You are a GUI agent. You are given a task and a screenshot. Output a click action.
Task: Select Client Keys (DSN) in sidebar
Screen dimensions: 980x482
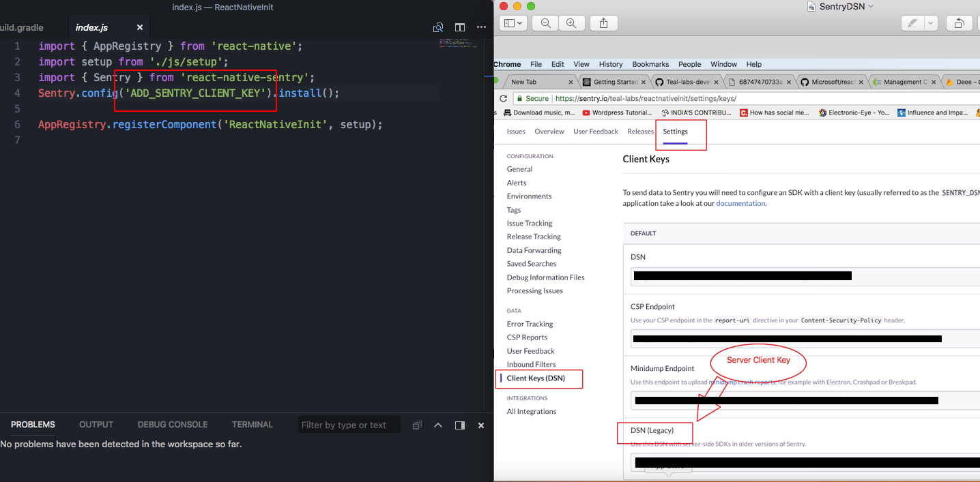click(x=536, y=378)
